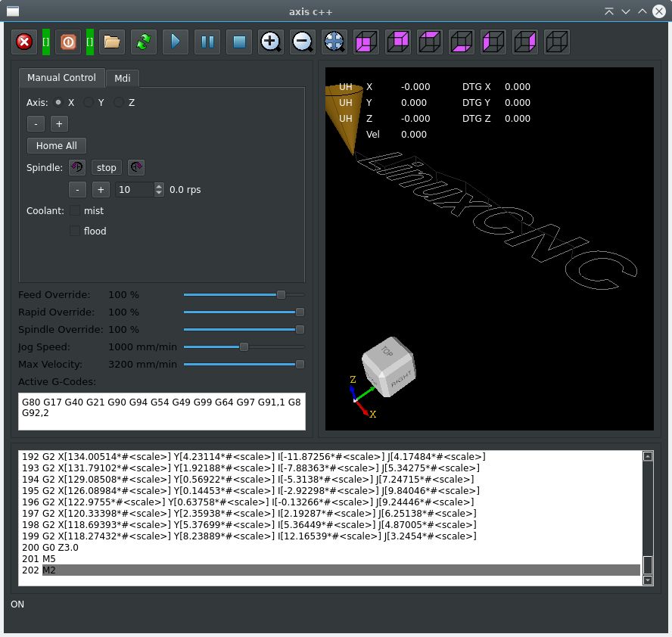Reload the current file with green arrows
Screen dimensions: 672x637
pos(144,42)
